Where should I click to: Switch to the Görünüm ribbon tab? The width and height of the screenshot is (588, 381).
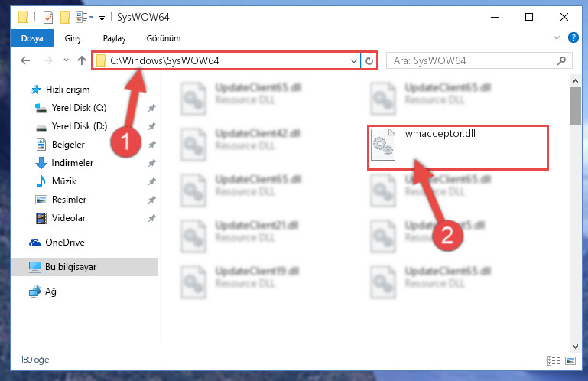[x=163, y=38]
